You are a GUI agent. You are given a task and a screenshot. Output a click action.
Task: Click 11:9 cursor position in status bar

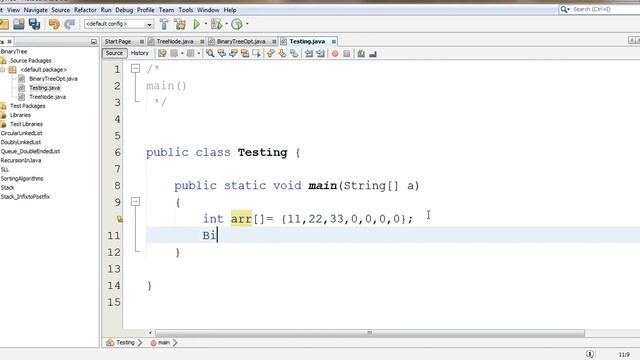(x=624, y=354)
